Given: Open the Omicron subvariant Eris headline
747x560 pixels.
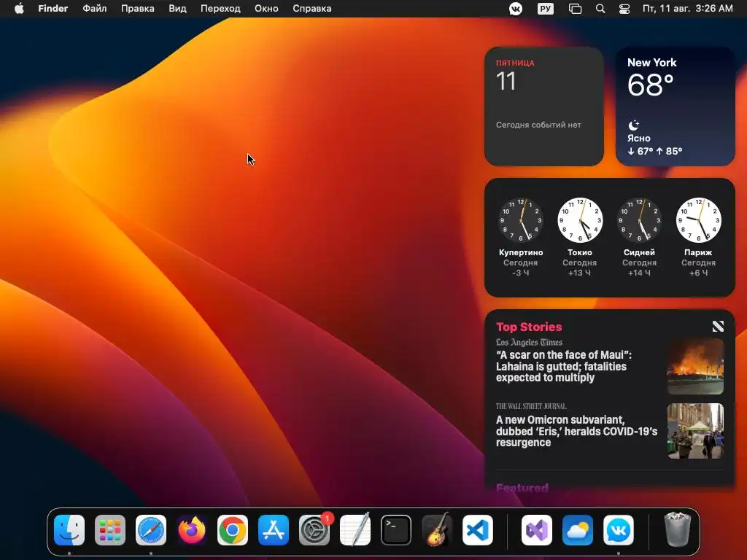Looking at the screenshot, I should [x=576, y=431].
